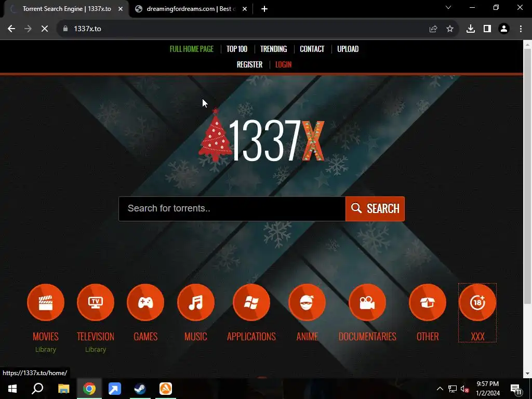Open Library link under Movies
Screen dimensions: 532x399
(x=46, y=350)
